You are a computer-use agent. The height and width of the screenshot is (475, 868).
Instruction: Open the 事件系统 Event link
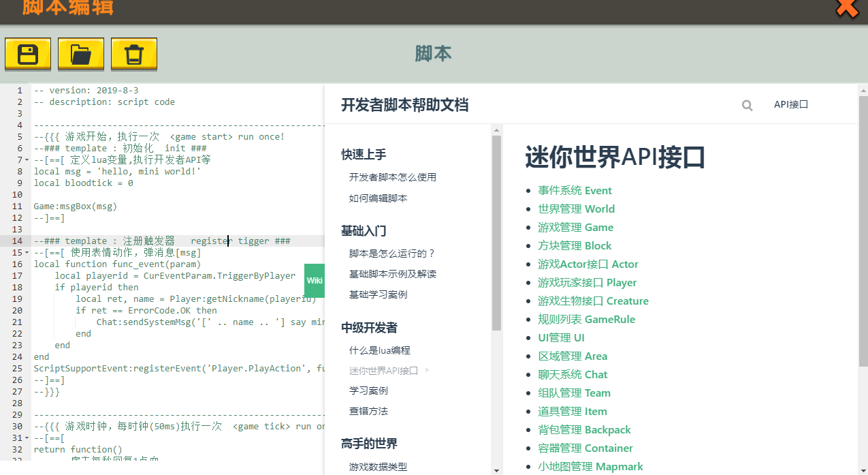coord(575,190)
